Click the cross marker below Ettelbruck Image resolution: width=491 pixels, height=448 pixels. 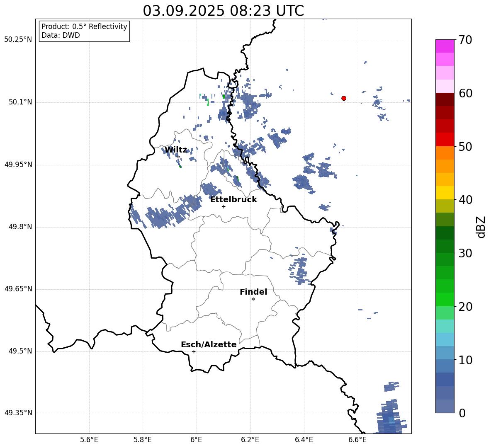point(224,206)
